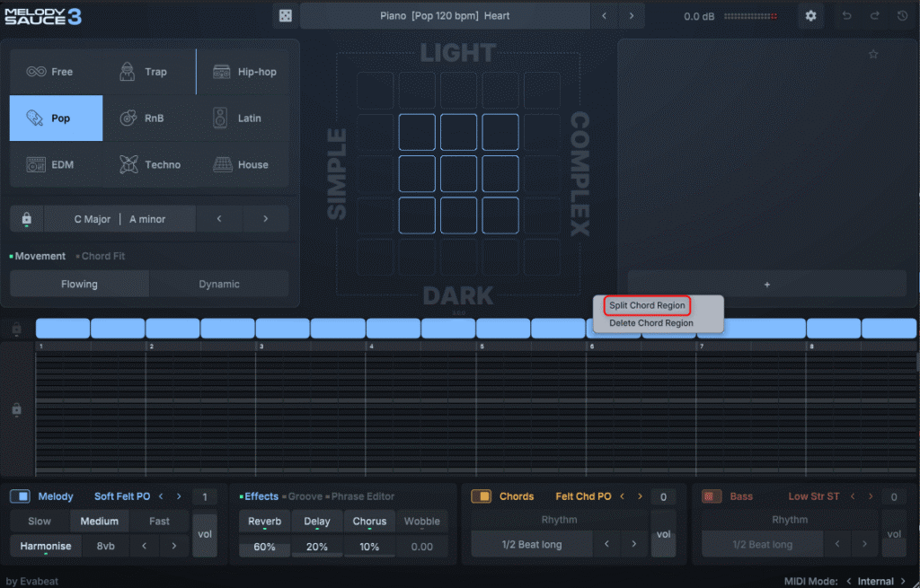The image size is (920, 588).
Task: Open settings with the gear icon
Action: click(x=810, y=16)
